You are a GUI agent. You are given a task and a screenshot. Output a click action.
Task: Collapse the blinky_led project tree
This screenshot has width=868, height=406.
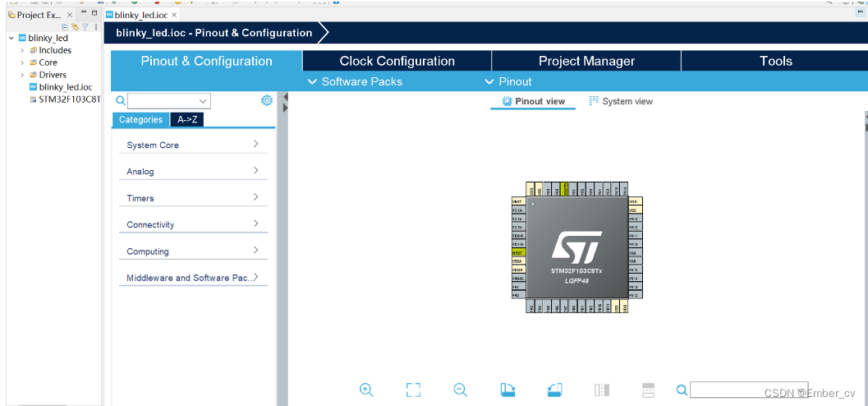point(11,39)
